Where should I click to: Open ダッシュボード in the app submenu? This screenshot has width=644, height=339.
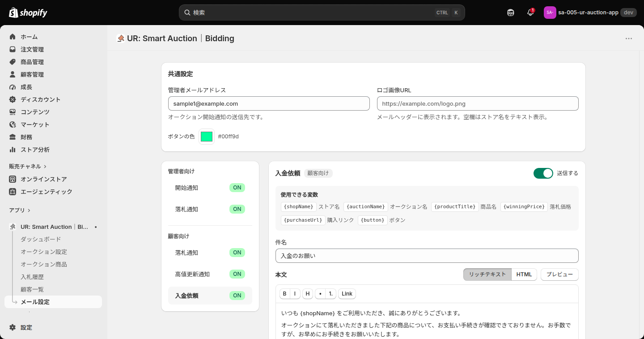tap(41, 240)
